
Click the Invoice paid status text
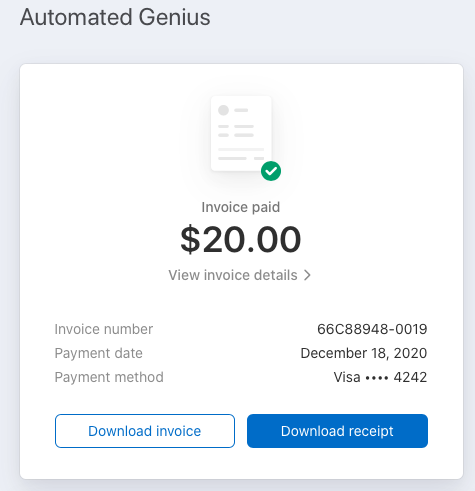[x=241, y=207]
